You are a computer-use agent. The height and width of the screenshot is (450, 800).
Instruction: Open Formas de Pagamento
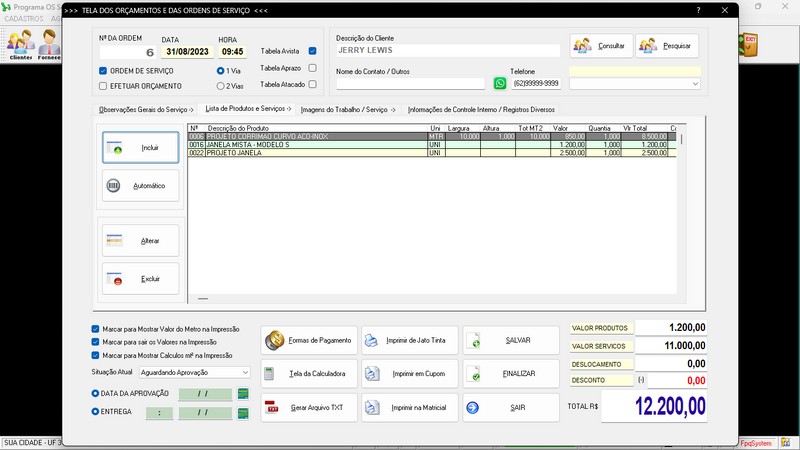coord(307,341)
